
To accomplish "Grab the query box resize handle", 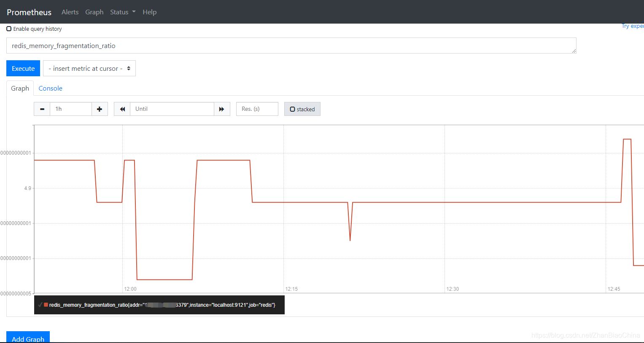I will click(574, 51).
